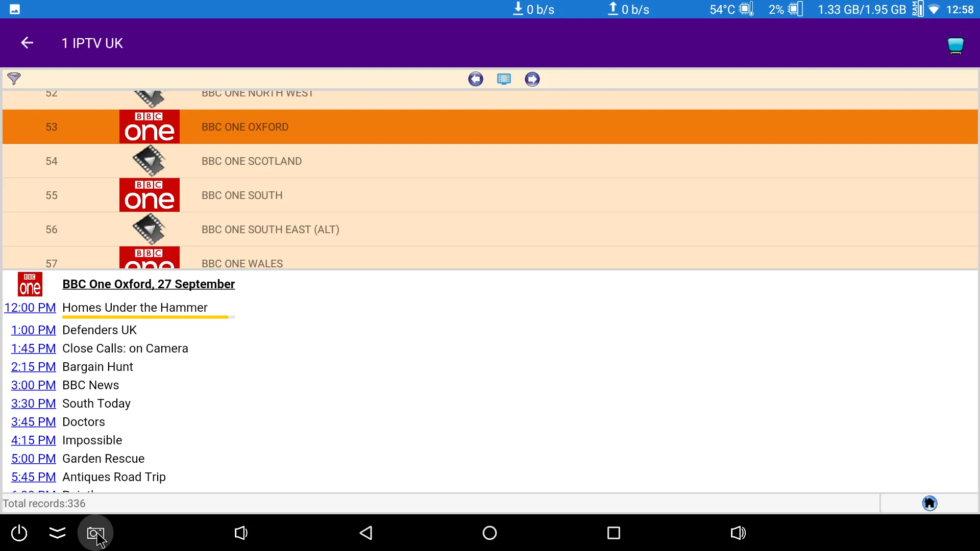Click the 1 IPTV UK title
This screenshot has width=980, height=551.
pos(92,43)
